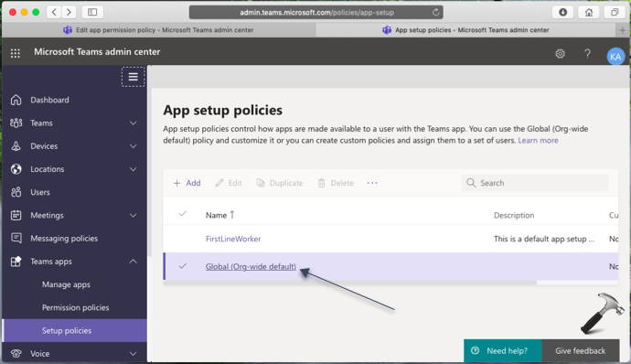Click the Meetings calendar icon

pyautogui.click(x=16, y=215)
